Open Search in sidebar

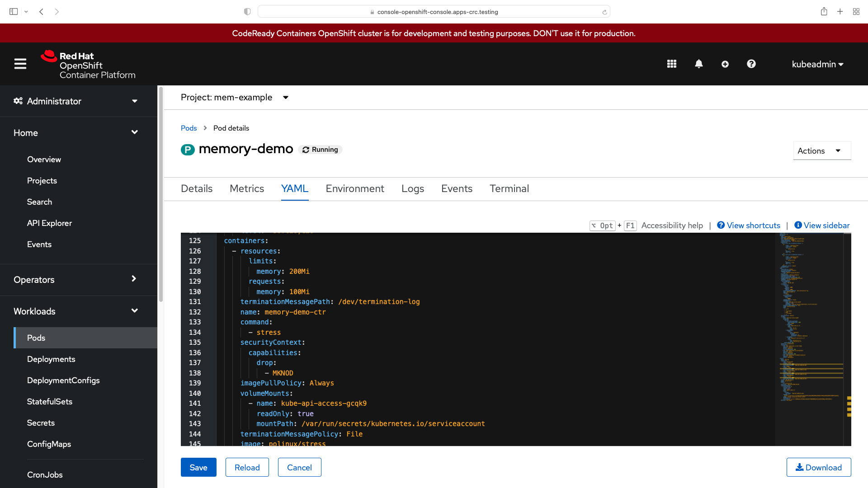coord(39,202)
